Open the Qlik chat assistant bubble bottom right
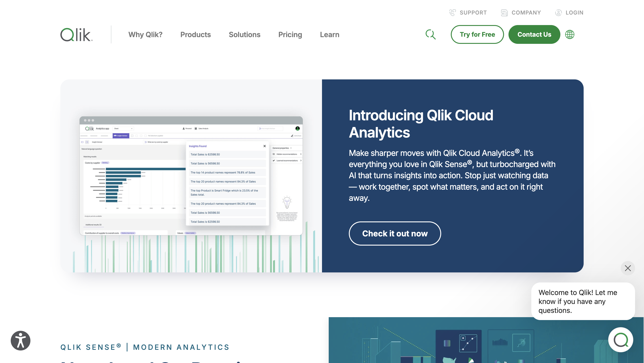 pyautogui.click(x=621, y=340)
